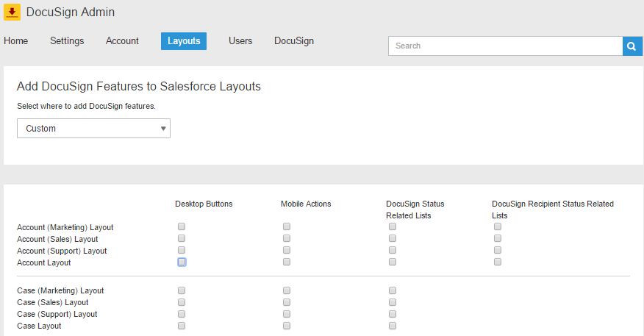Focus the Search input field
644x336 pixels.
(x=505, y=46)
